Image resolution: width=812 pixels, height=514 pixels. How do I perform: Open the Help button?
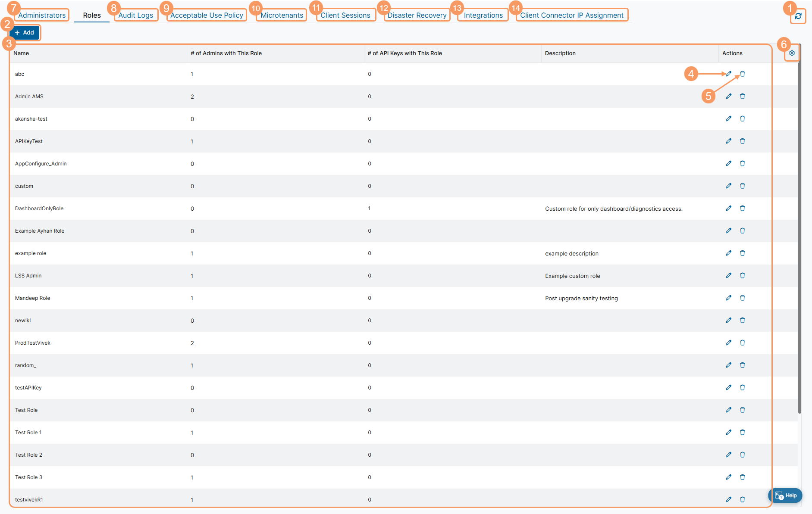[785, 495]
